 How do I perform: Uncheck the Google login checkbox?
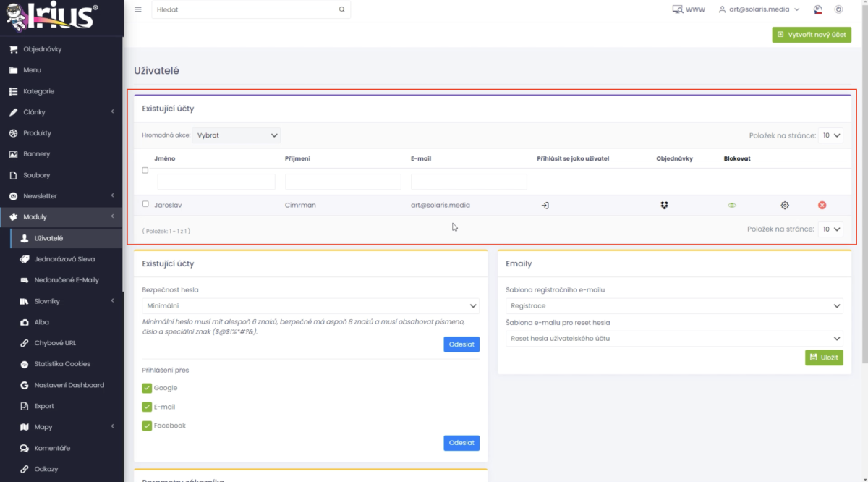147,388
